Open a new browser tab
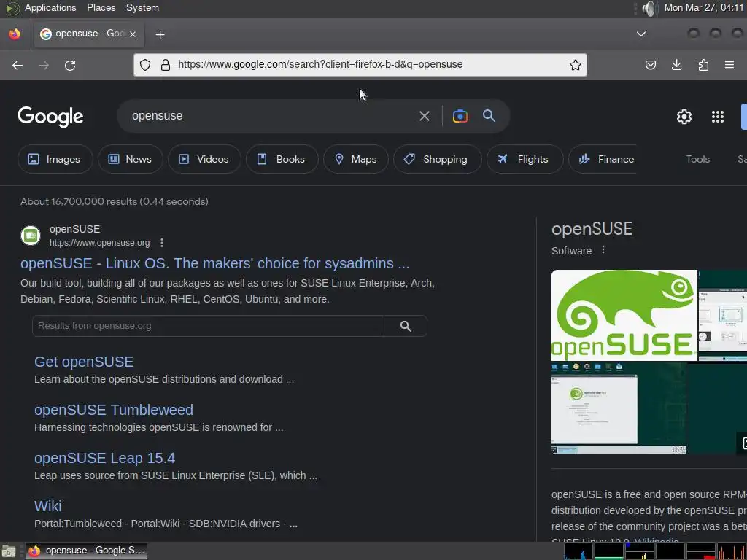Screen dimensions: 747x560 [x=160, y=34]
